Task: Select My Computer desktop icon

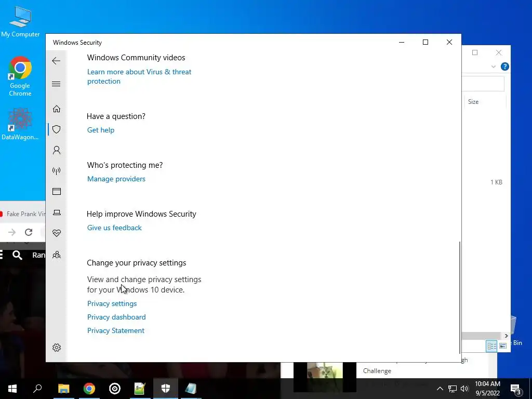Action: point(20,21)
